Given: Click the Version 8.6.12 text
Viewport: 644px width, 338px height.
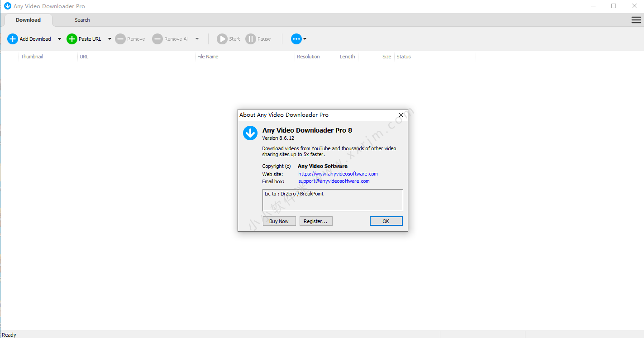Looking at the screenshot, I should click(x=278, y=138).
